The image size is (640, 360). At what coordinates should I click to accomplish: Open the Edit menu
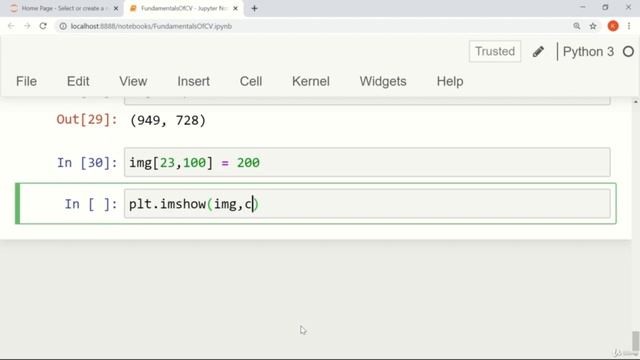click(78, 81)
